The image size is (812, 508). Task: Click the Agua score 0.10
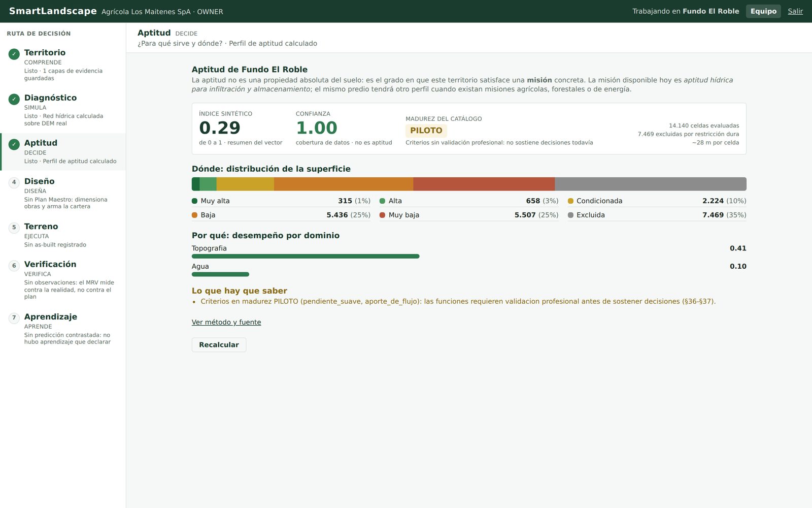738,266
